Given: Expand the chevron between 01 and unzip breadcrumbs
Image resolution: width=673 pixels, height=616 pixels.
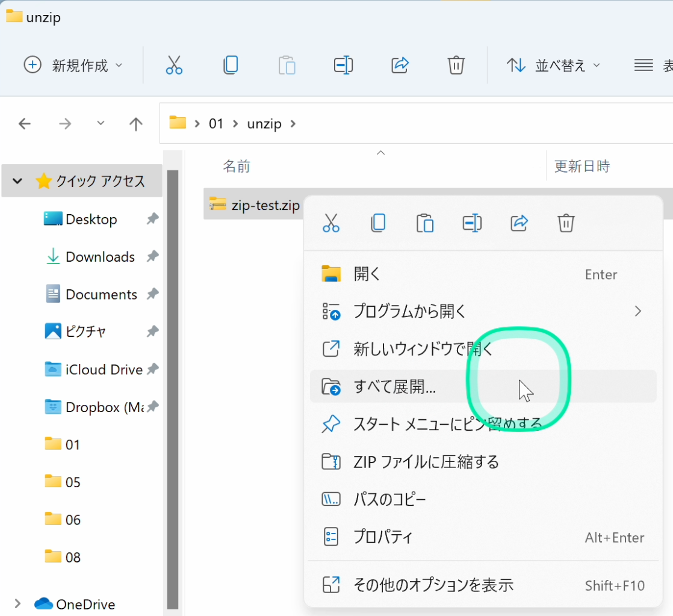Looking at the screenshot, I should (235, 124).
